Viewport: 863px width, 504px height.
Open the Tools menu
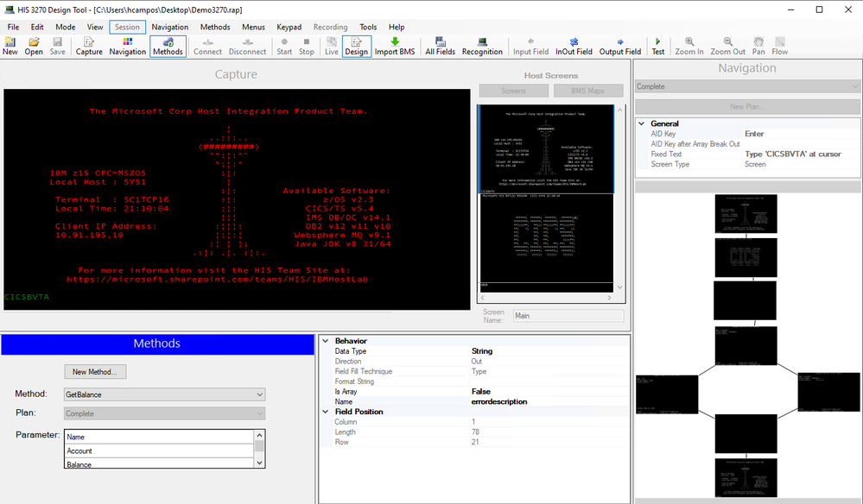(x=368, y=27)
